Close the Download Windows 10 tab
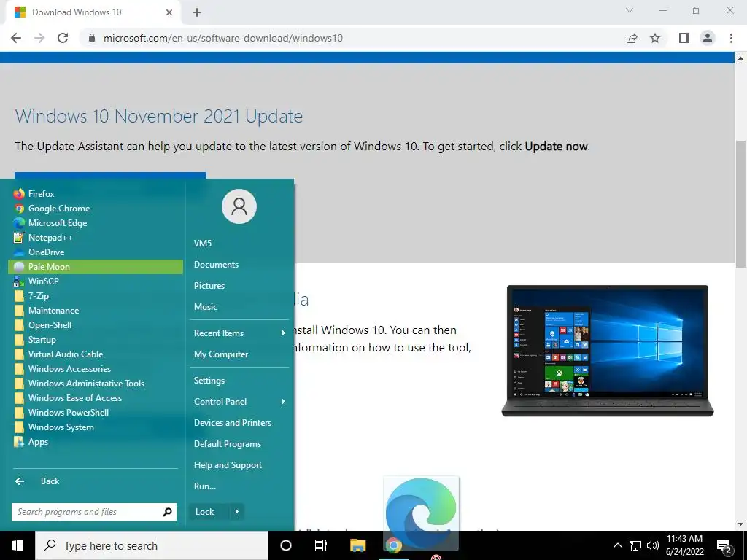The height and width of the screenshot is (560, 747). pyautogui.click(x=169, y=12)
